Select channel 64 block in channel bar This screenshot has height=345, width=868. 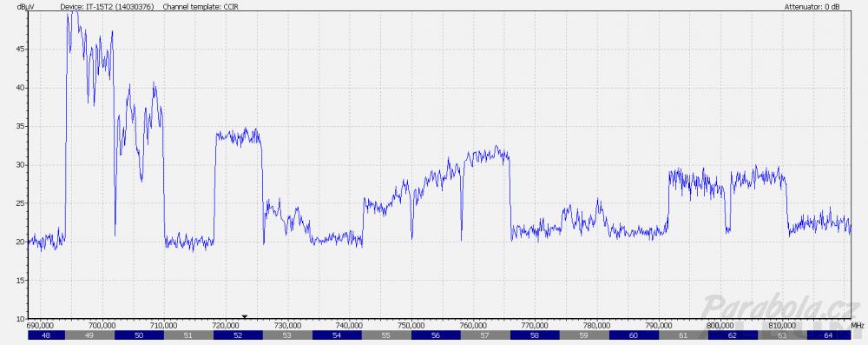829,335
